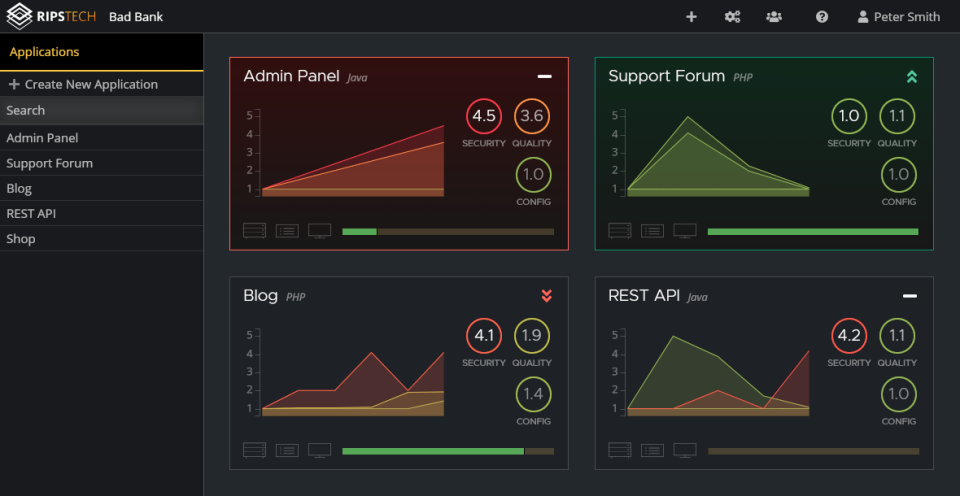960x496 pixels.
Task: Open the settings gears icon
Action: tap(732, 17)
